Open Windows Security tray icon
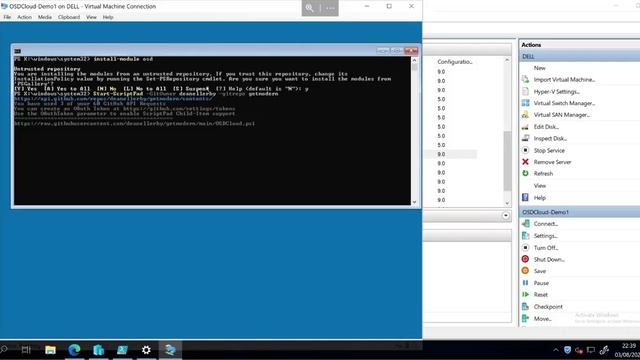This screenshot has height=360, width=640. (567, 350)
